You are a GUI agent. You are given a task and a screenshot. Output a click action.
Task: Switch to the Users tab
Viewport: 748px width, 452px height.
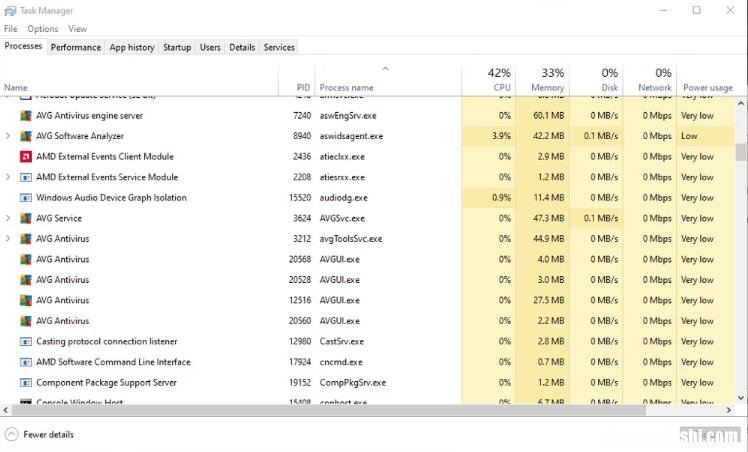click(x=210, y=47)
